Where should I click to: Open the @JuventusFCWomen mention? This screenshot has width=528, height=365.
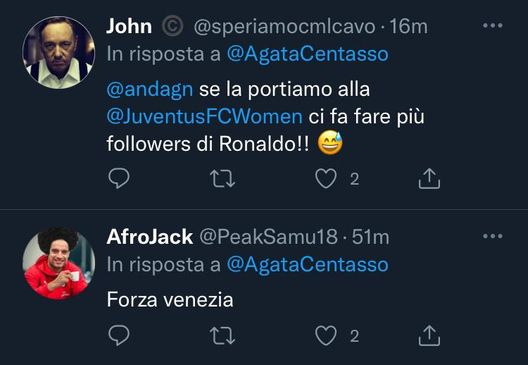click(204, 117)
